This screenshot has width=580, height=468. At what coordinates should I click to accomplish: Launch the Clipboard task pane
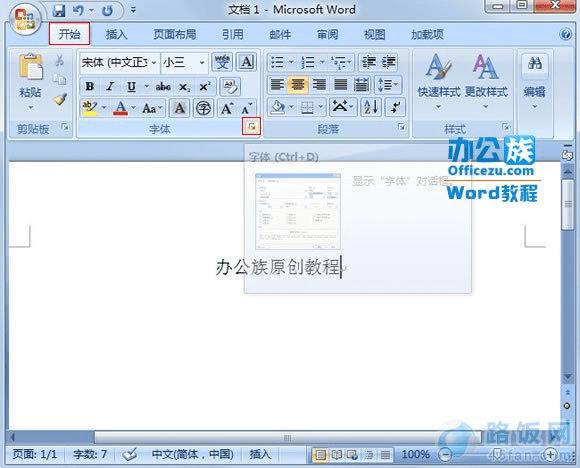pos(65,127)
